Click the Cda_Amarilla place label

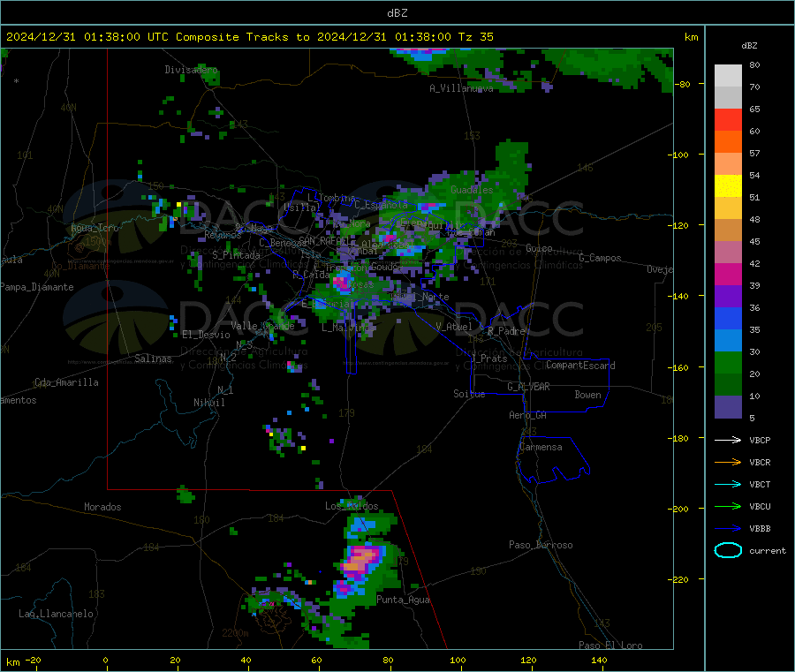pyautogui.click(x=66, y=382)
